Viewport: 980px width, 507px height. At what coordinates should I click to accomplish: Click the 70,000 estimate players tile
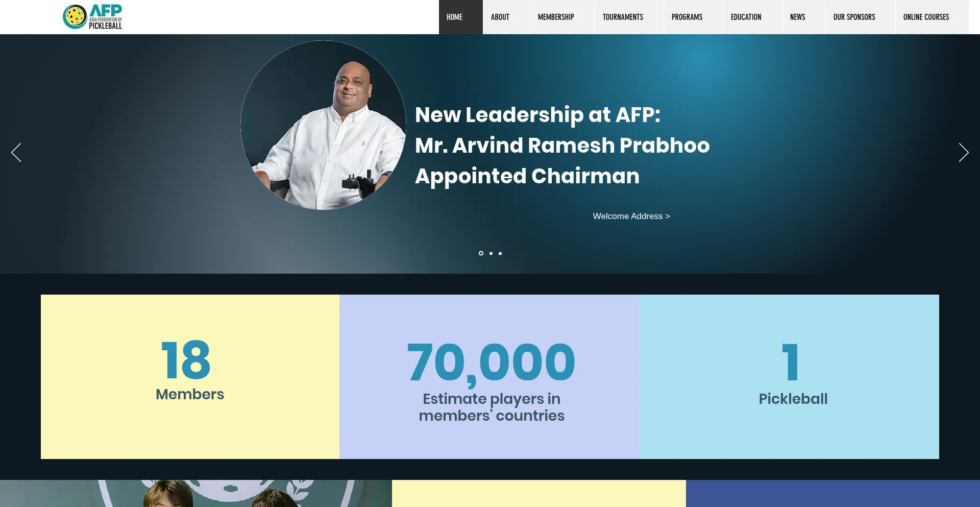click(489, 377)
